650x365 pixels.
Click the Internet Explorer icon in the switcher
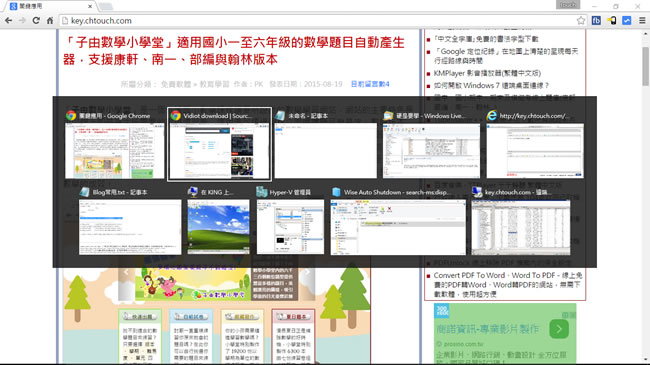[x=492, y=115]
